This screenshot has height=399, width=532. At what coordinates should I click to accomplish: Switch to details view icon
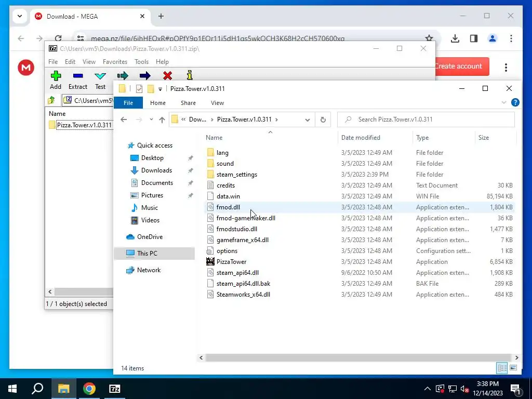[x=502, y=368]
